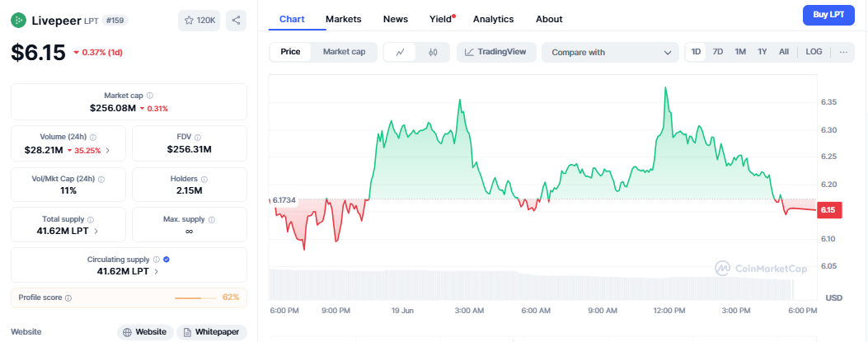Click the Market cap info icon
The height and width of the screenshot is (342, 868).
pos(150,96)
